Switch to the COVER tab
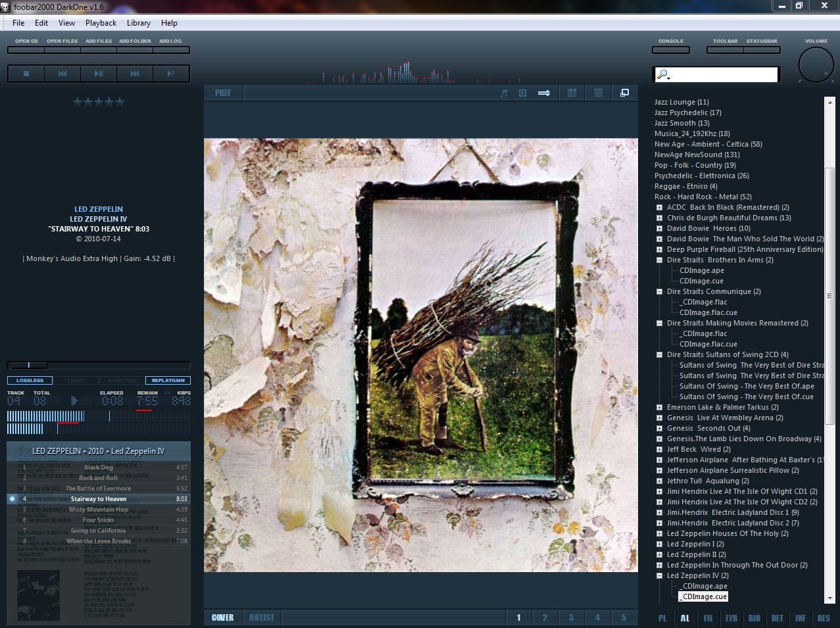Screen dimensions: 840x628 click(222, 617)
